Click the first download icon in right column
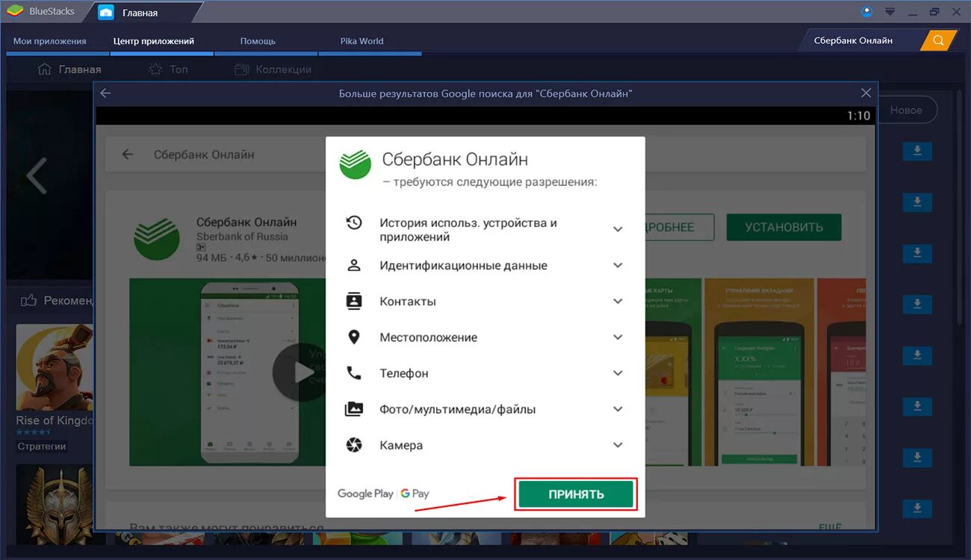 917,152
